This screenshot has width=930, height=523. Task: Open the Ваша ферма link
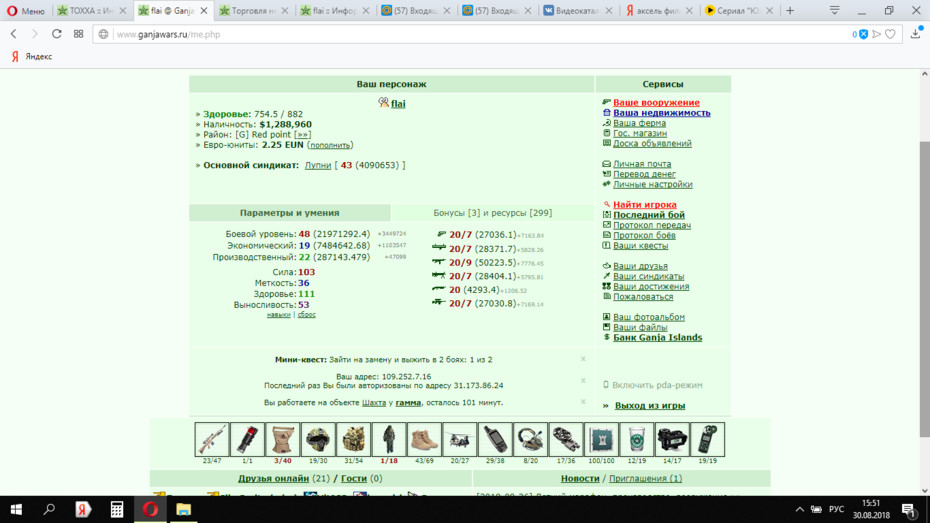point(639,123)
